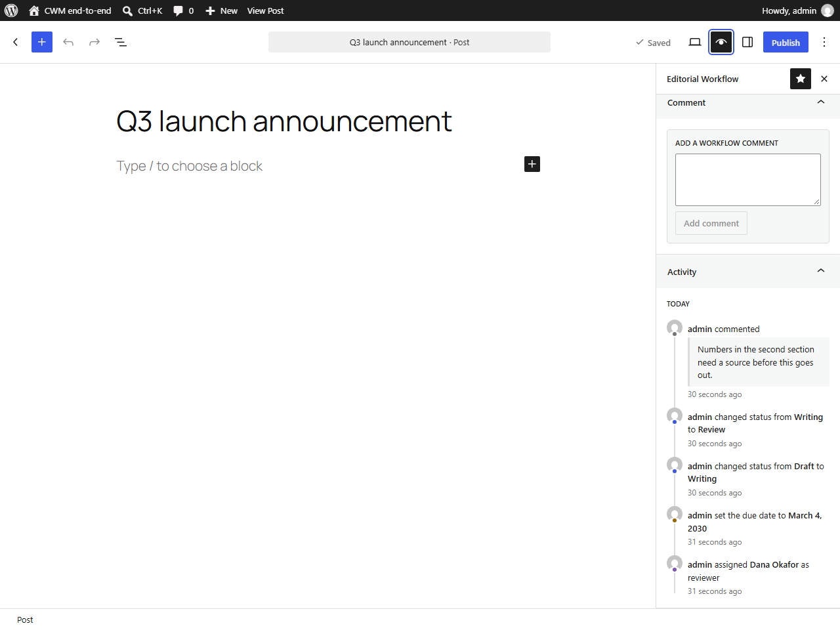Open the Q3 launch announcement command bar
840x630 pixels.
coord(409,42)
